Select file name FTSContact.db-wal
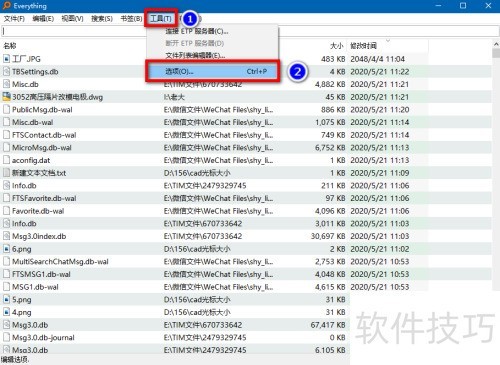 tap(44, 135)
